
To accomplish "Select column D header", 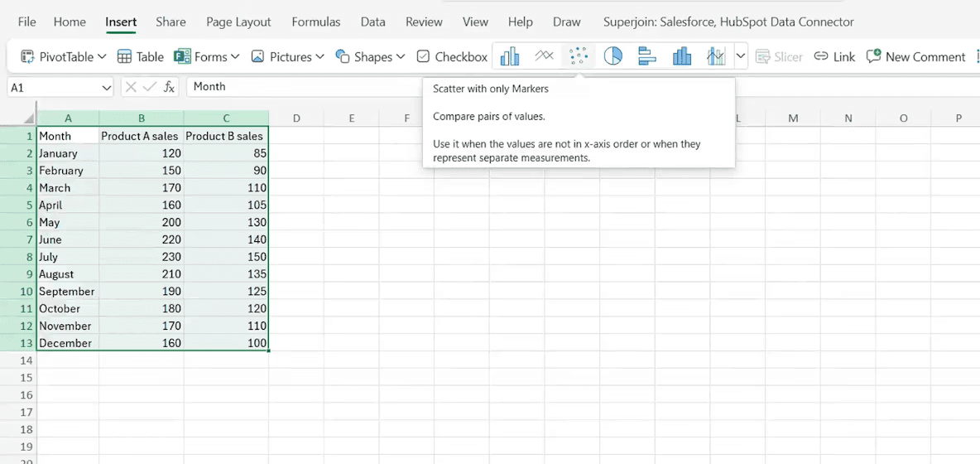I will [296, 118].
